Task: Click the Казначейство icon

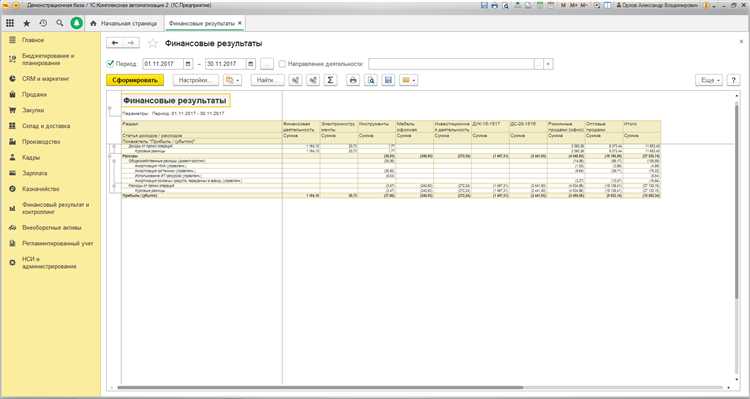Action: coord(12,189)
